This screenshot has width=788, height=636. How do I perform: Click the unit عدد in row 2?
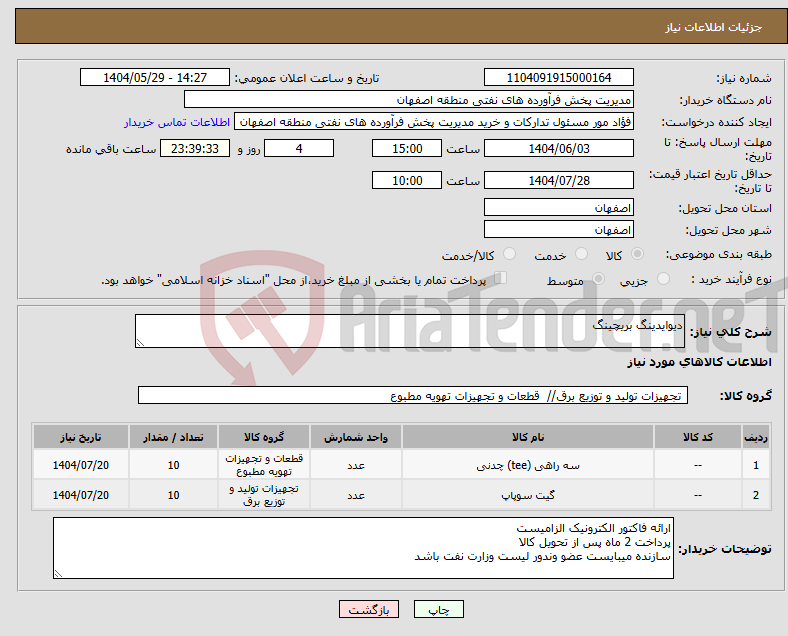[x=356, y=495]
